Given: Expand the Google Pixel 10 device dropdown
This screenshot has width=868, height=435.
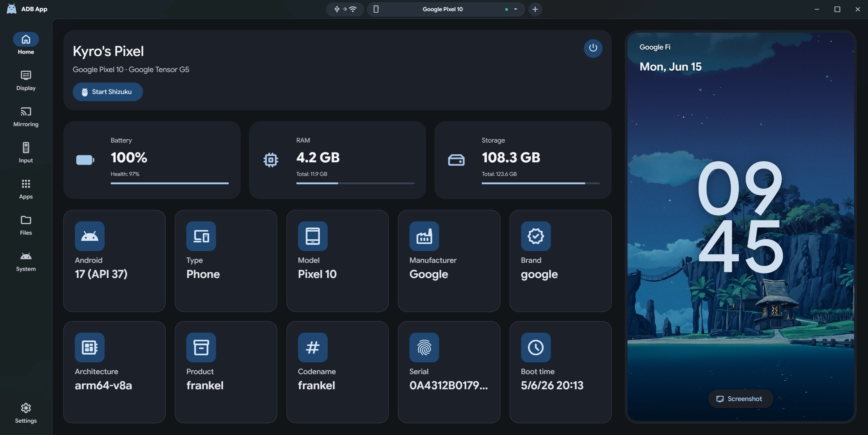Looking at the screenshot, I should 515,9.
